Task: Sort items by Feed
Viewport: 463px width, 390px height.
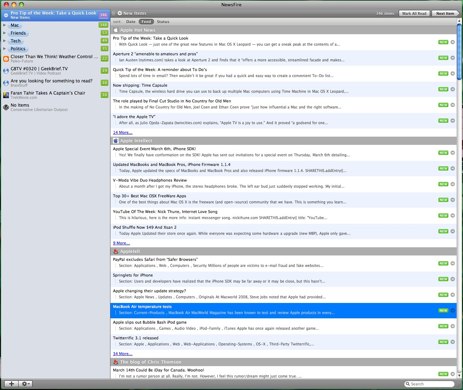Action: 146,22
